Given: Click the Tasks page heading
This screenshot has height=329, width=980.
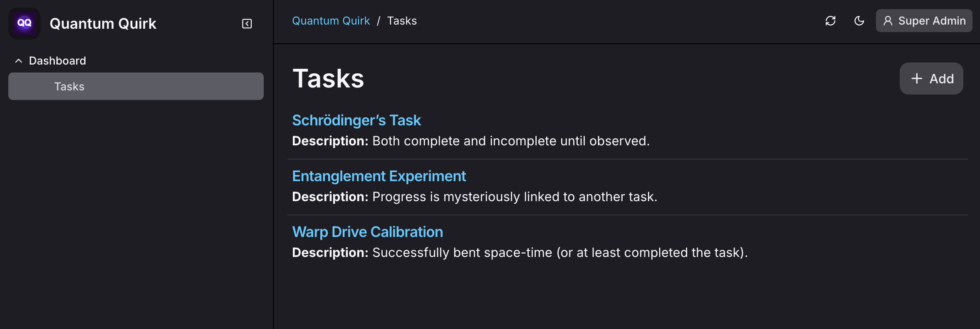Looking at the screenshot, I should pos(328,78).
